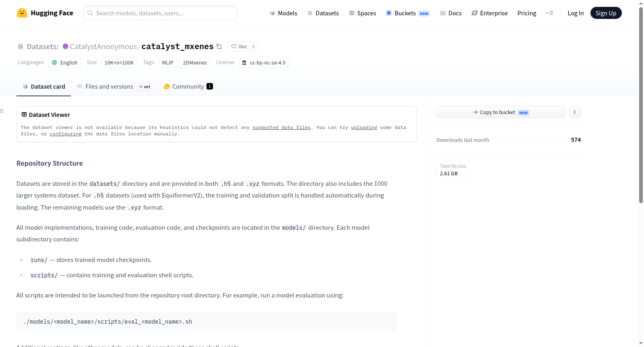
Task: Click the 'models/' inline code
Action: point(294,228)
